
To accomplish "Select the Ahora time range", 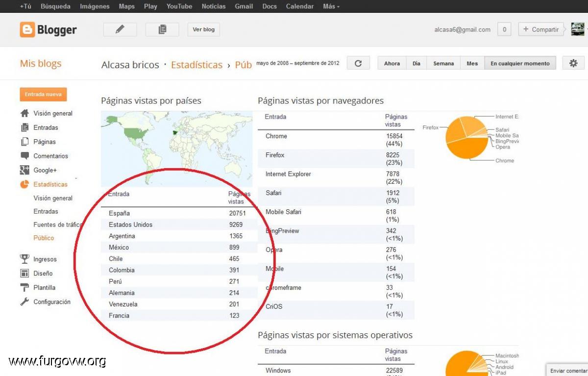I will [392, 63].
